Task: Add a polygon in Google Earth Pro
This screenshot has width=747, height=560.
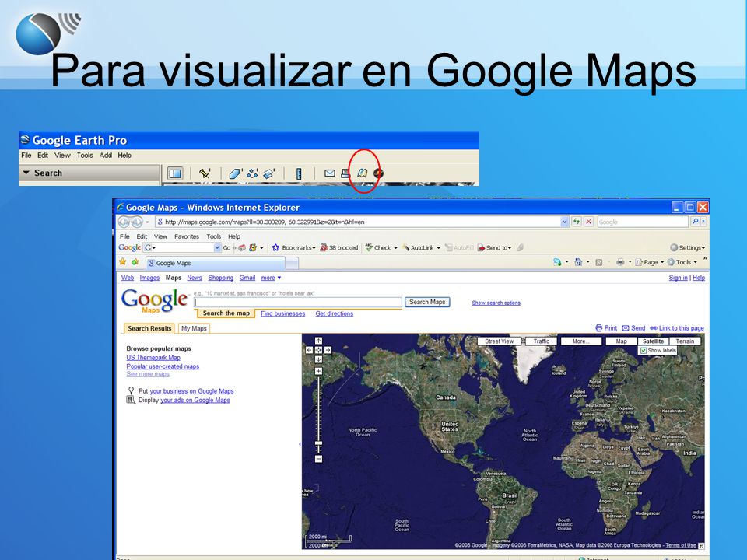Action: [x=235, y=173]
